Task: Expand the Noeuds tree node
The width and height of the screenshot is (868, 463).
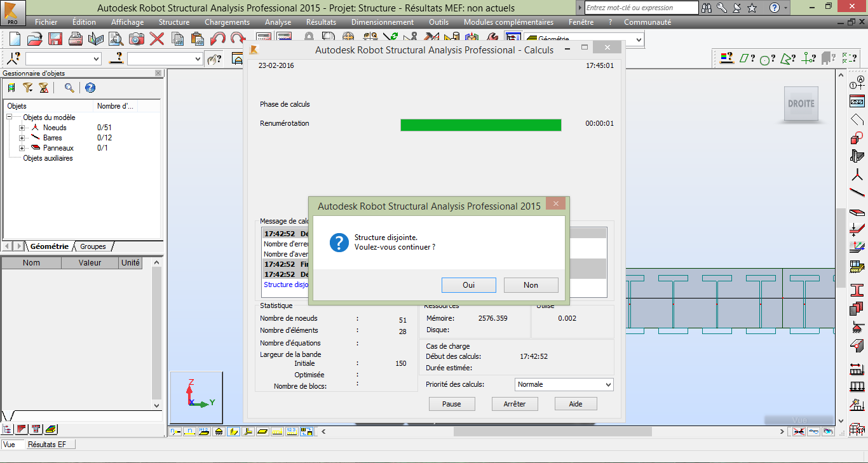Action: click(22, 128)
